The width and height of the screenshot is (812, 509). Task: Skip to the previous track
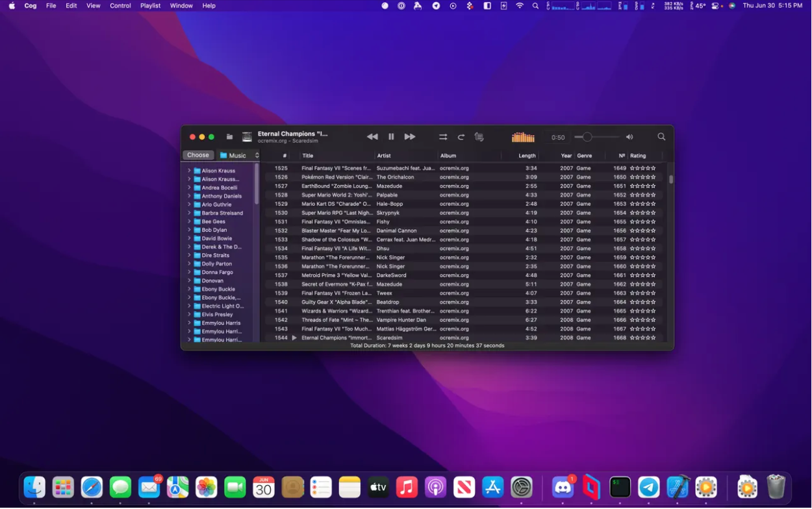(x=372, y=137)
